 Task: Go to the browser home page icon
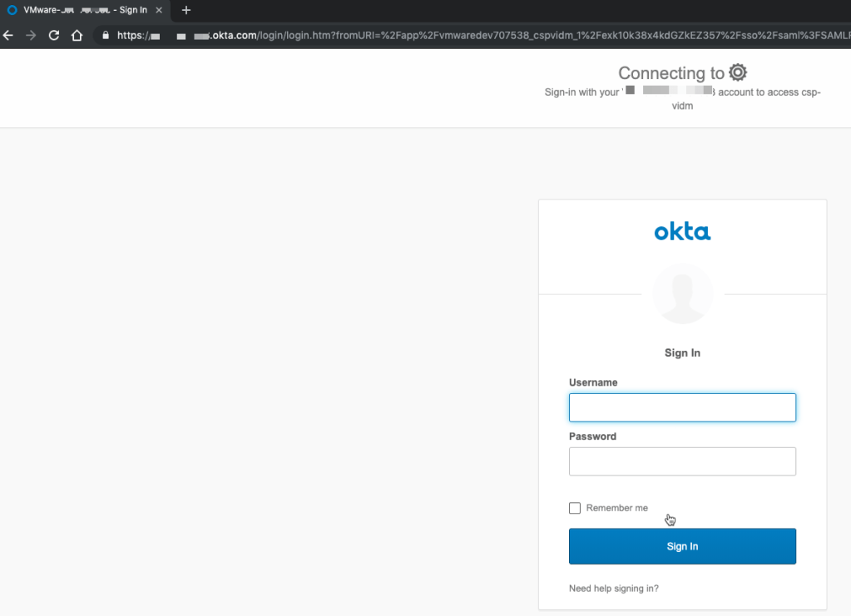click(x=77, y=35)
